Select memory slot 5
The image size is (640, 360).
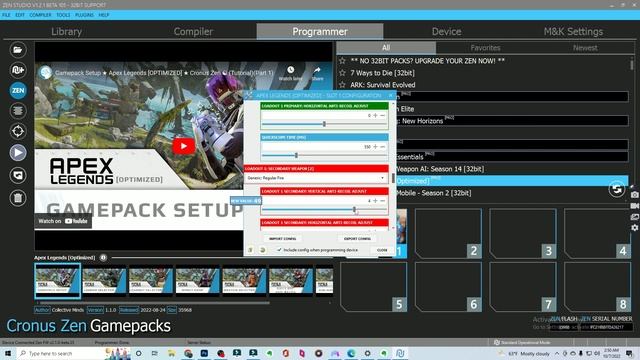tap(373, 287)
